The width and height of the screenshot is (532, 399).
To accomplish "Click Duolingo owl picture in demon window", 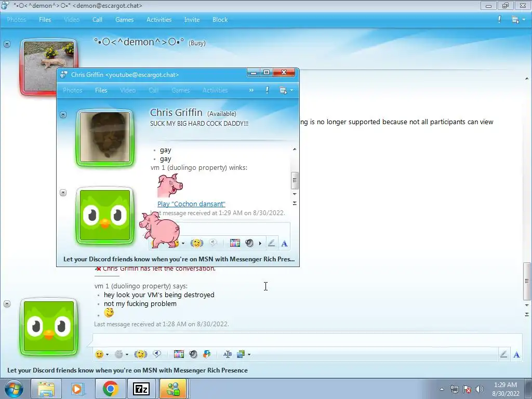I will click(x=49, y=326).
